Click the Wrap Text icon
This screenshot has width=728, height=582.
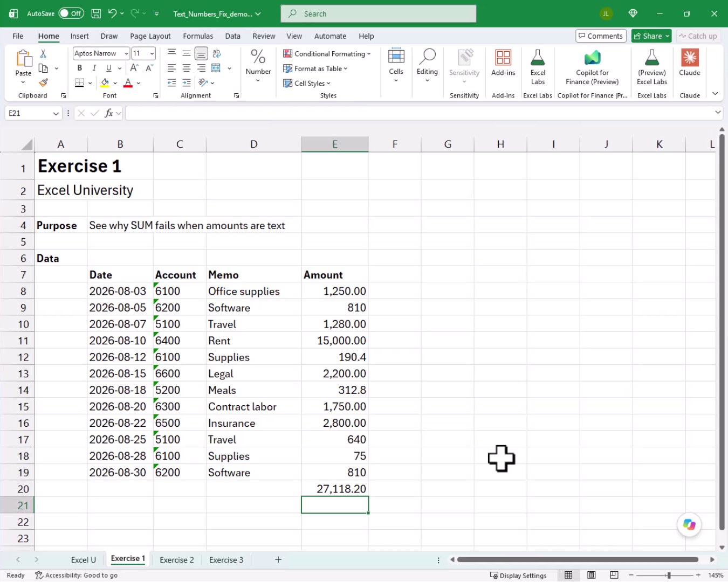[x=216, y=53]
